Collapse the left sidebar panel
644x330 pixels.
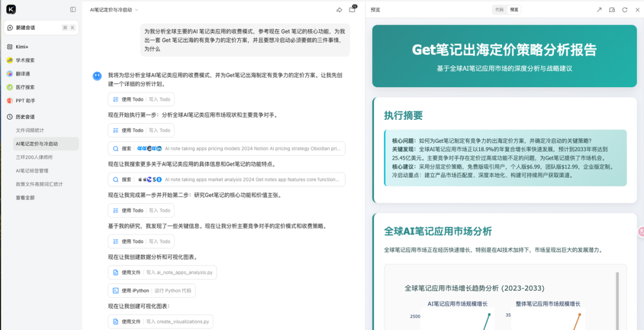[73, 10]
